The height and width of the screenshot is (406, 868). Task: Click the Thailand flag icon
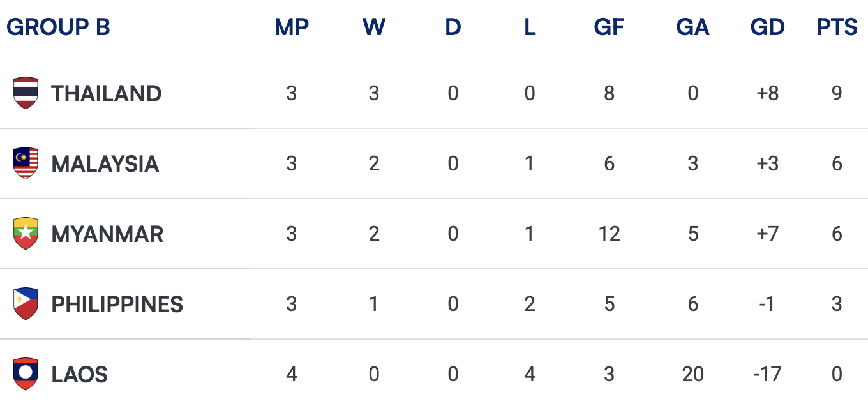click(26, 93)
